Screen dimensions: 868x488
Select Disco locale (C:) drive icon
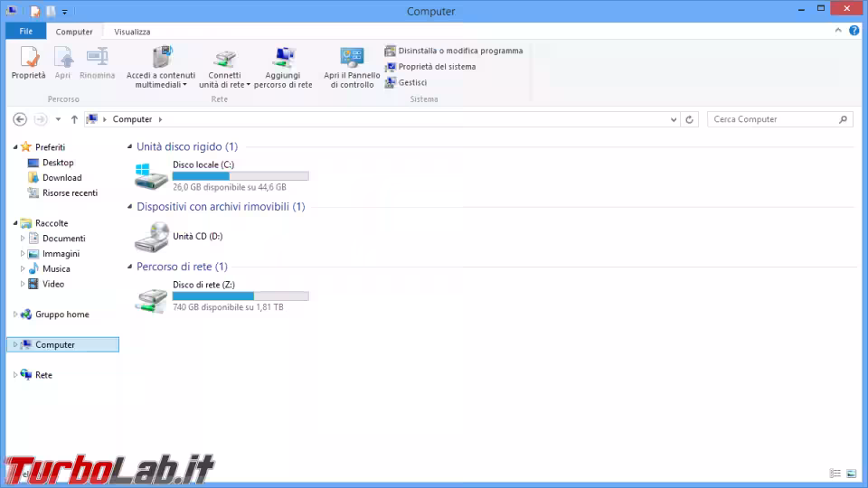(x=151, y=175)
